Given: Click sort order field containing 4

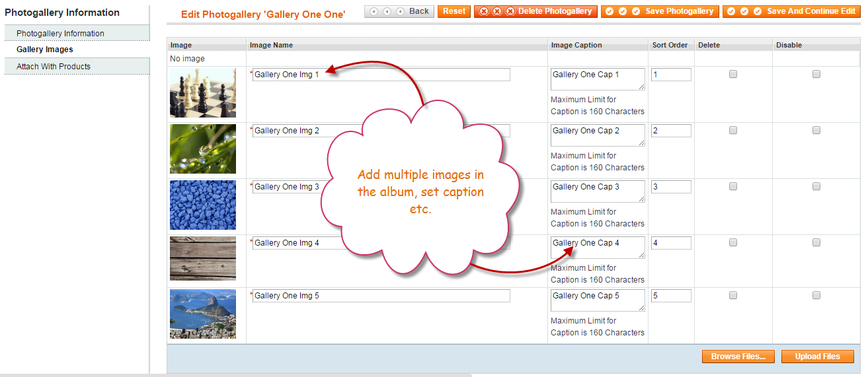Looking at the screenshot, I should click(671, 243).
